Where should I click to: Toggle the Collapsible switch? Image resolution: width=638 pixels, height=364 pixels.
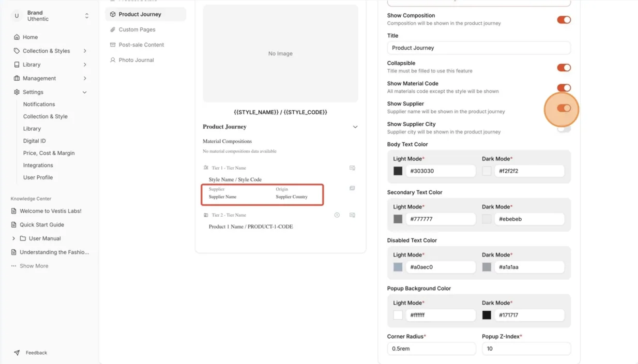tap(564, 68)
